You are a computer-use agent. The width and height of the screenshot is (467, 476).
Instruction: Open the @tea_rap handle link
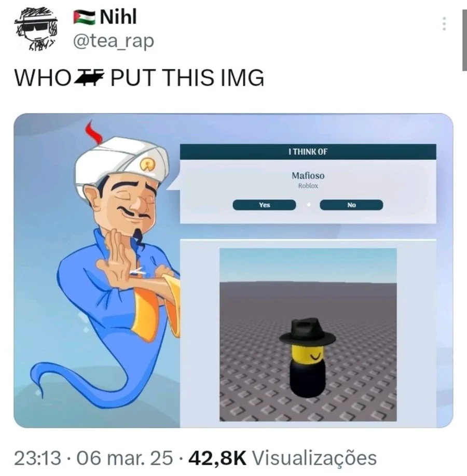[x=114, y=41]
